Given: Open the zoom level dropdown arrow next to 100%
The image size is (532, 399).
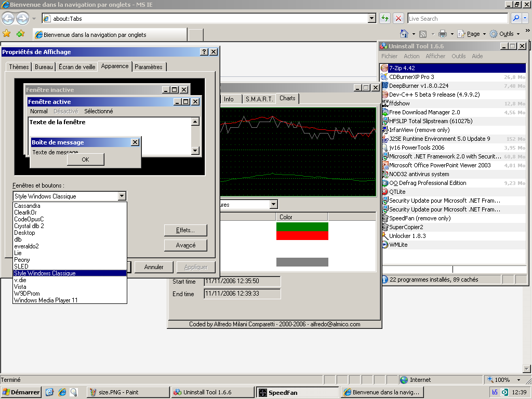Looking at the screenshot, I should (518, 380).
